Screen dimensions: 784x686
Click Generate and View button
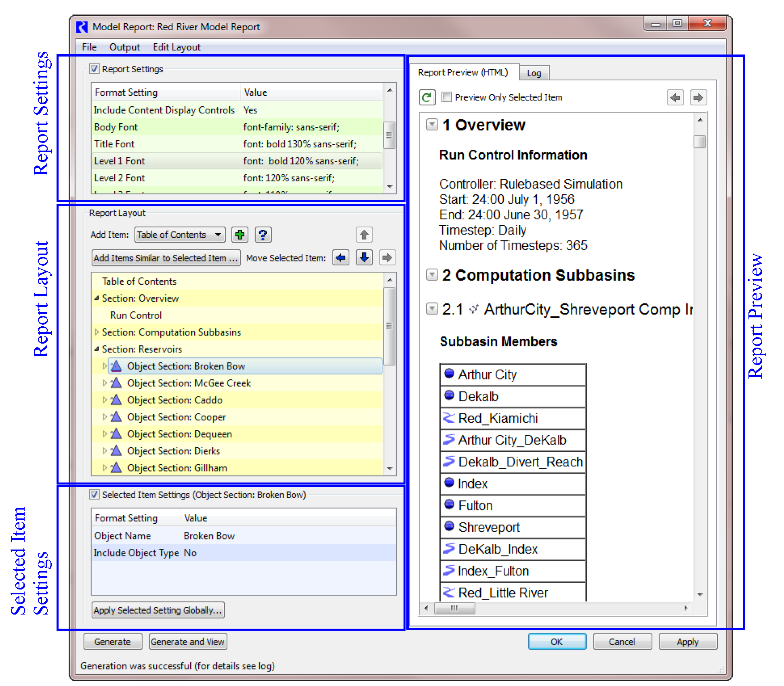click(188, 642)
